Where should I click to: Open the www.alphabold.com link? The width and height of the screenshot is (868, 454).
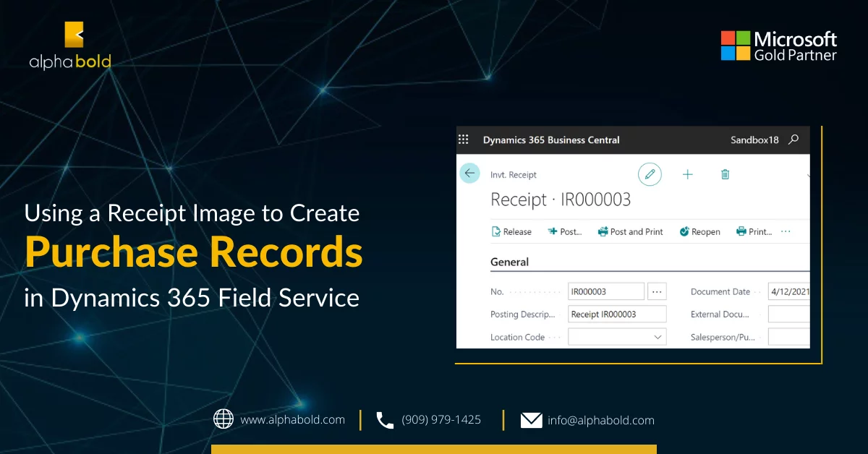pyautogui.click(x=292, y=419)
